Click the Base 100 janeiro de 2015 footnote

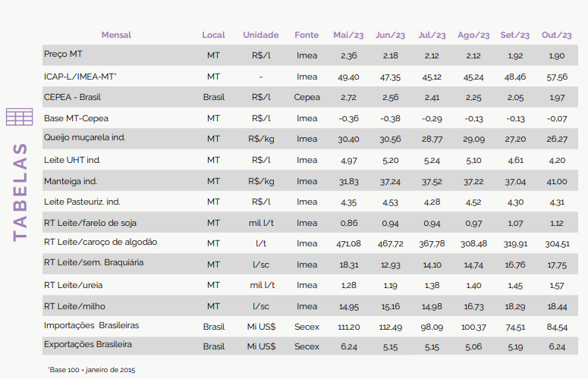(92, 370)
